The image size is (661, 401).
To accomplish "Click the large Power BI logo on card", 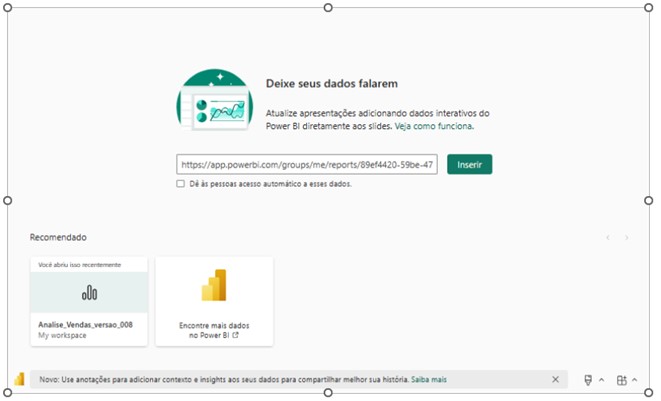I will (x=214, y=285).
